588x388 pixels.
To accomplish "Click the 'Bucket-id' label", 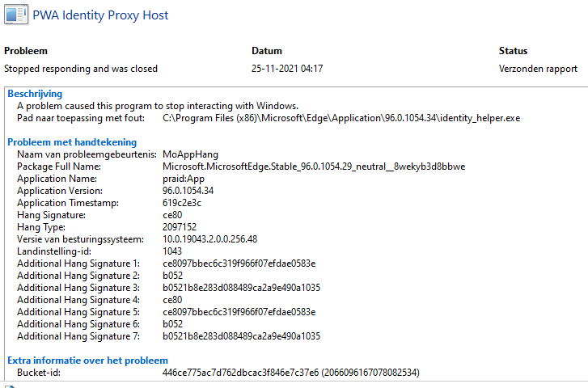I will pos(39,373).
